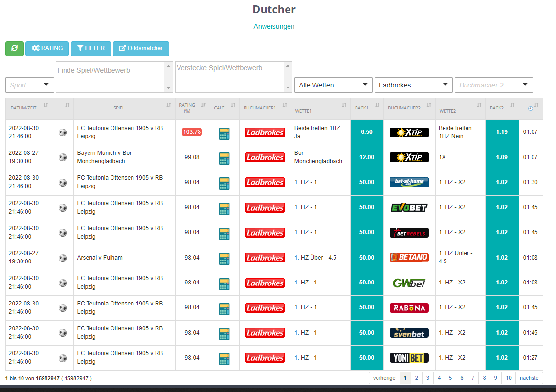Open calculator for Bayern Munich v Bor Monchengladbach

coord(224,158)
